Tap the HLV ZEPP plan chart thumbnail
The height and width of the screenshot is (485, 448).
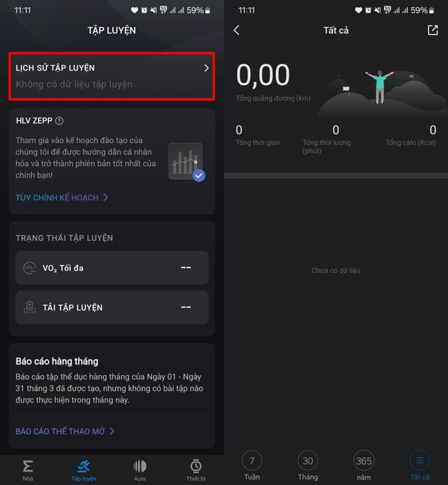(187, 161)
